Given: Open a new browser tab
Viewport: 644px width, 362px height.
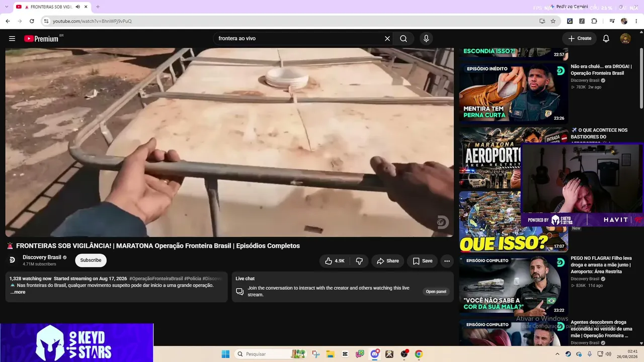Looking at the screenshot, I should click(98, 7).
